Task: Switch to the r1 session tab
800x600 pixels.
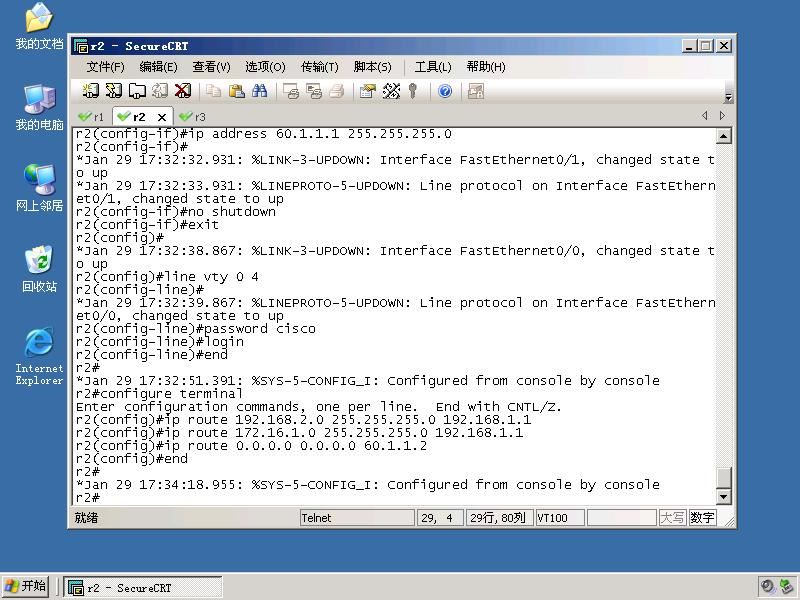Action: (91, 117)
